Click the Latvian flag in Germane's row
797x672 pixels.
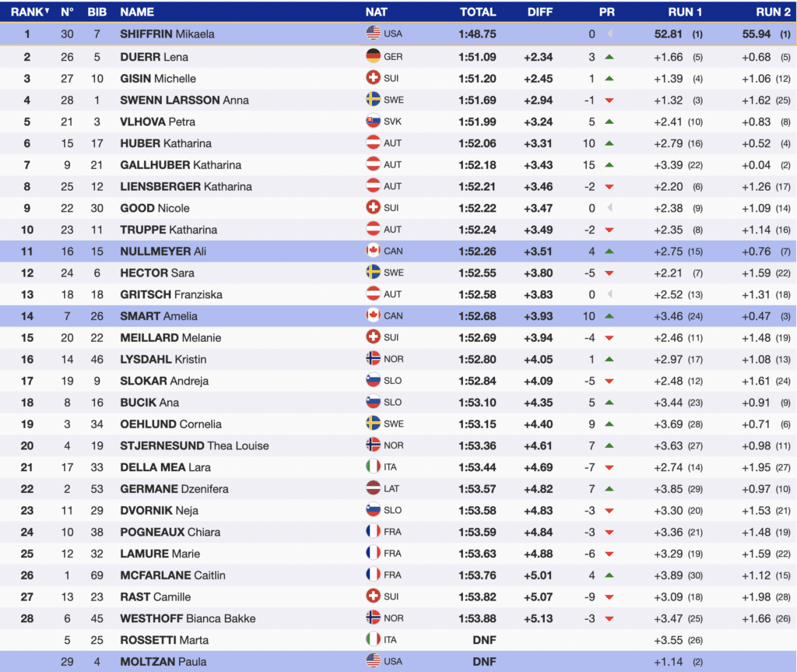pos(373,489)
